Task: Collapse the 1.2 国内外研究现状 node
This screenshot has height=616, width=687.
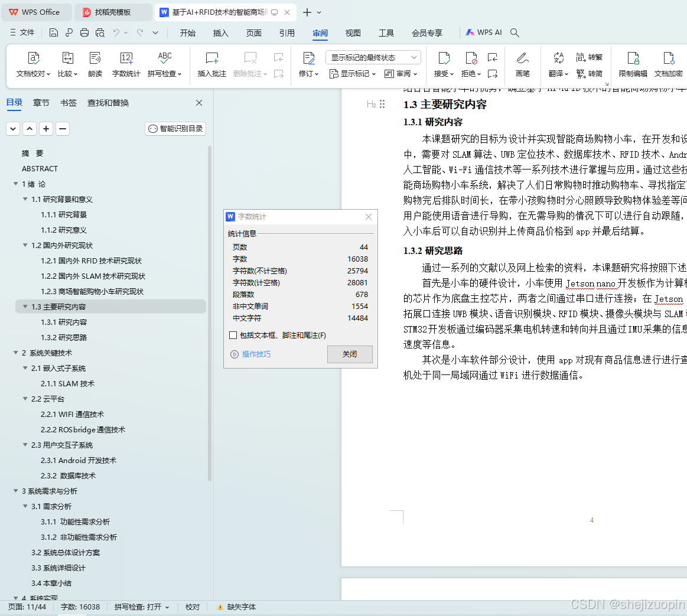Action: 25,245
